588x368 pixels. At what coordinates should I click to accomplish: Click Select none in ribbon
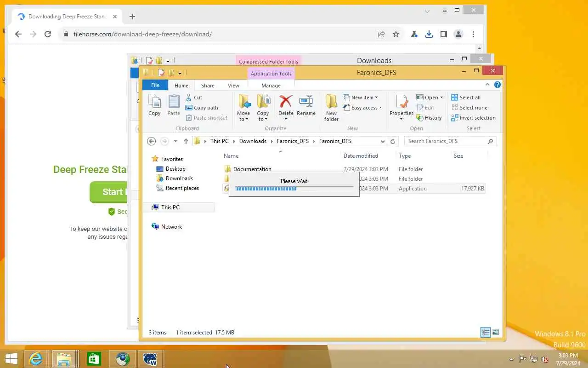click(469, 108)
